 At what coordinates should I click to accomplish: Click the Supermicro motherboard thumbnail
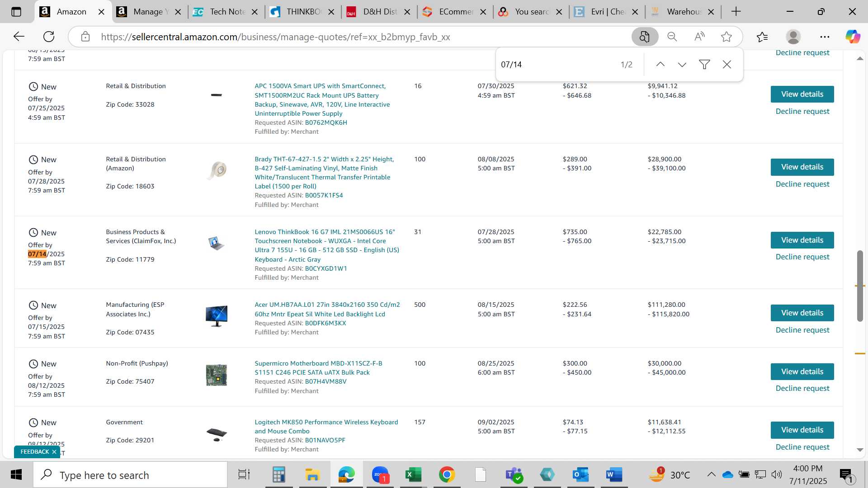click(x=216, y=375)
